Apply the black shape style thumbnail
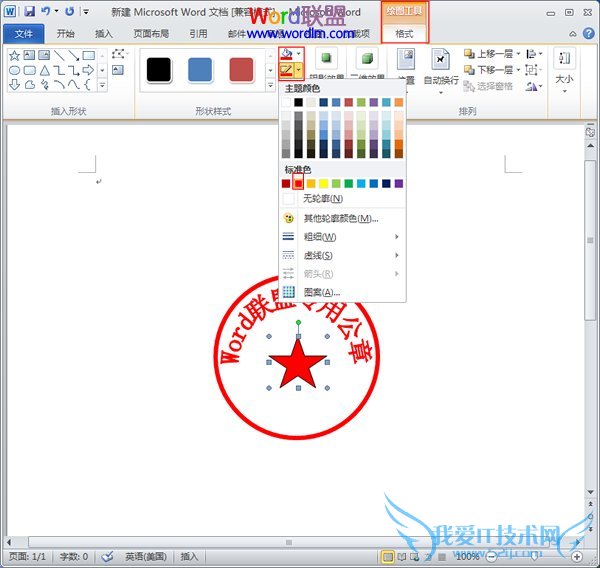 click(159, 70)
